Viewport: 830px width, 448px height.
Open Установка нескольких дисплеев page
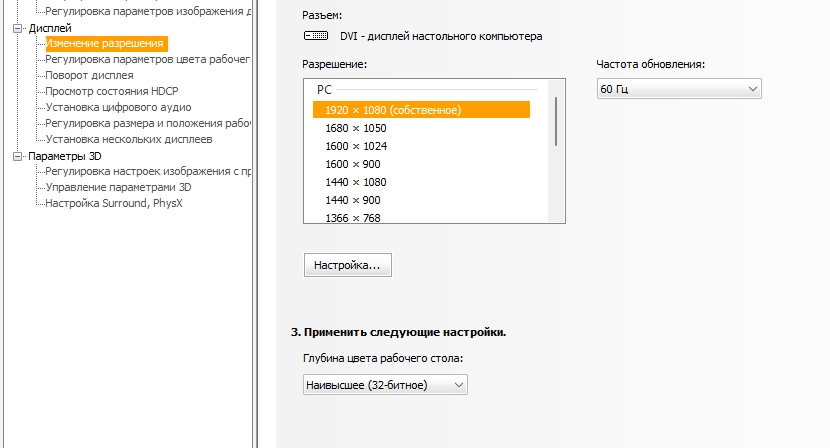tap(129, 139)
